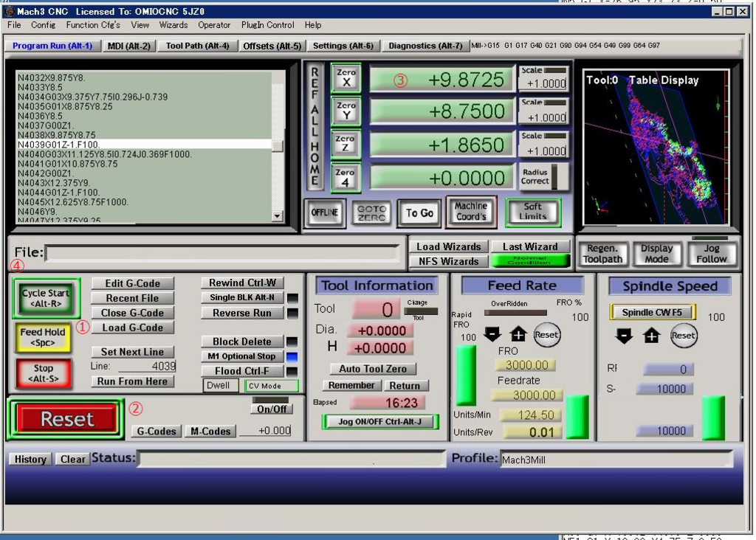Halt the program with Stop button
Image resolution: width=756 pixels, height=540 pixels.
point(44,373)
